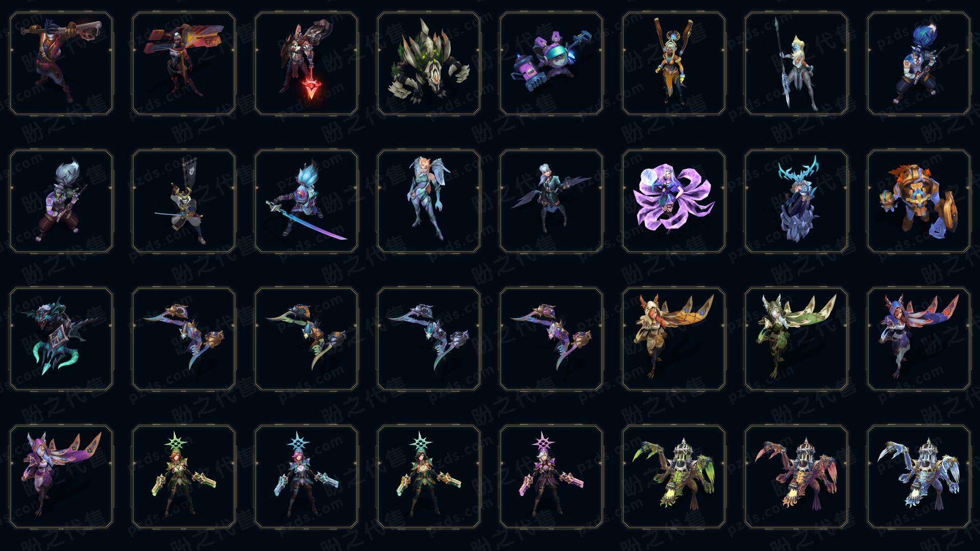Choose the ice witch with cyan antlers
The width and height of the screenshot is (980, 551).
click(x=796, y=201)
